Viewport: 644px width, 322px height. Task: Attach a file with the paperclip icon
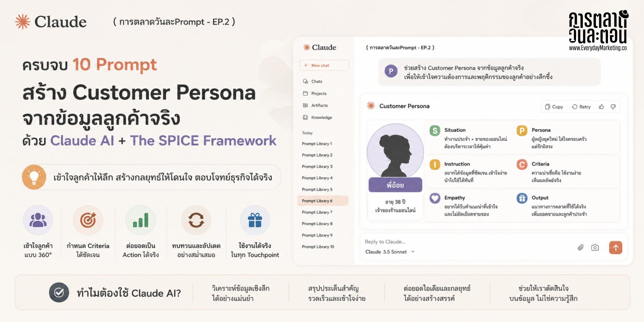tap(581, 248)
